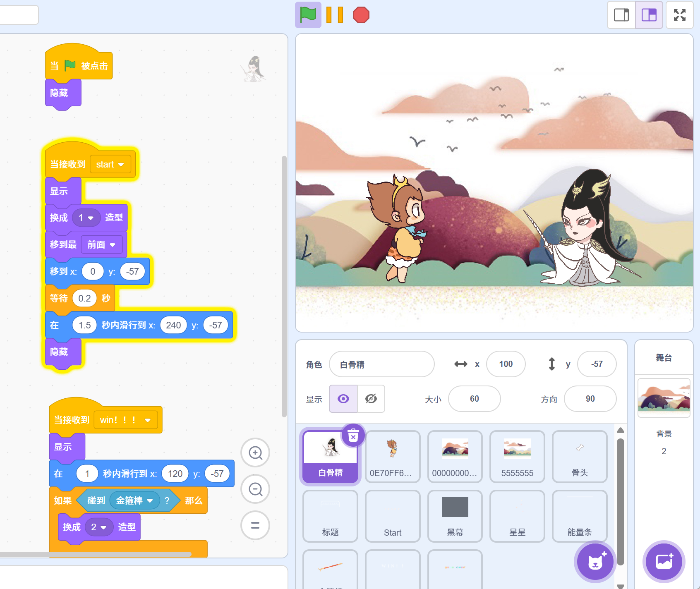Screen dimensions: 700x589
Task: Click the green flag to run project
Action: tap(308, 15)
